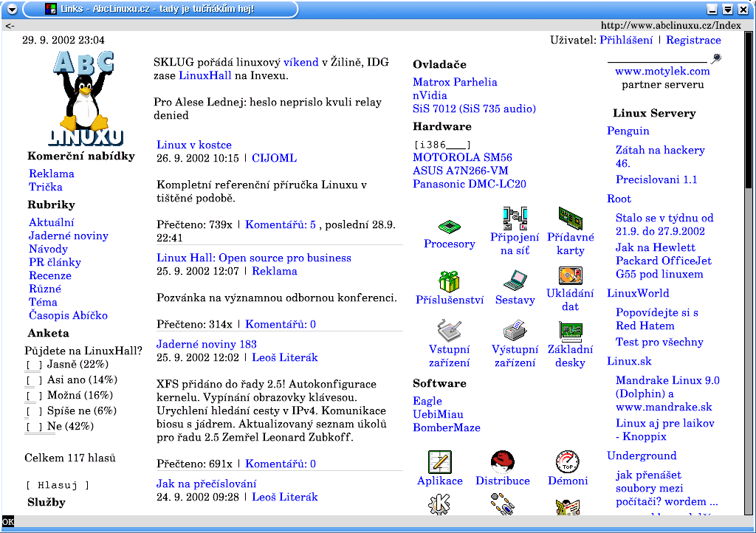Read the Jaderné noviny 183 article
This screenshot has height=533, width=756.
pyautogui.click(x=207, y=344)
